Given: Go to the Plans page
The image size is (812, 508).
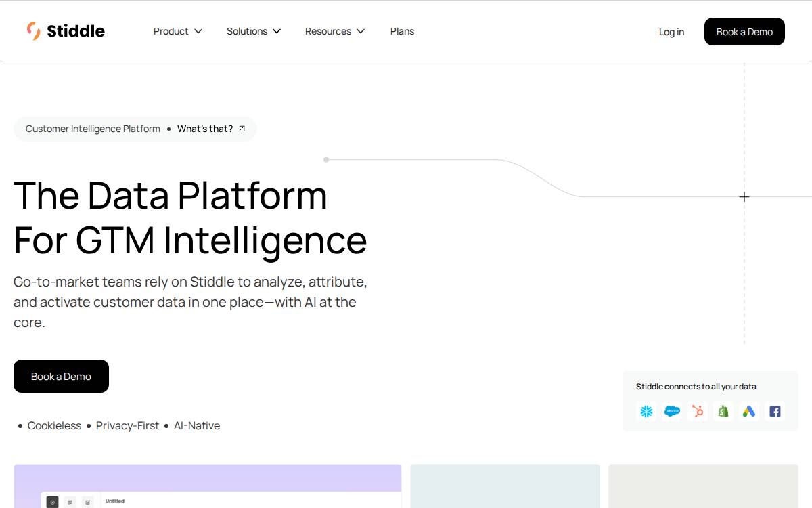Looking at the screenshot, I should click(x=402, y=31).
